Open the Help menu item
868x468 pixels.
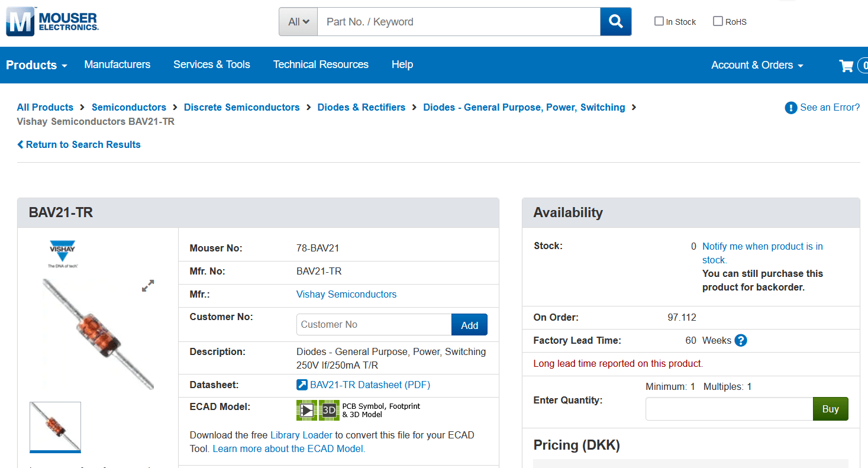402,64
